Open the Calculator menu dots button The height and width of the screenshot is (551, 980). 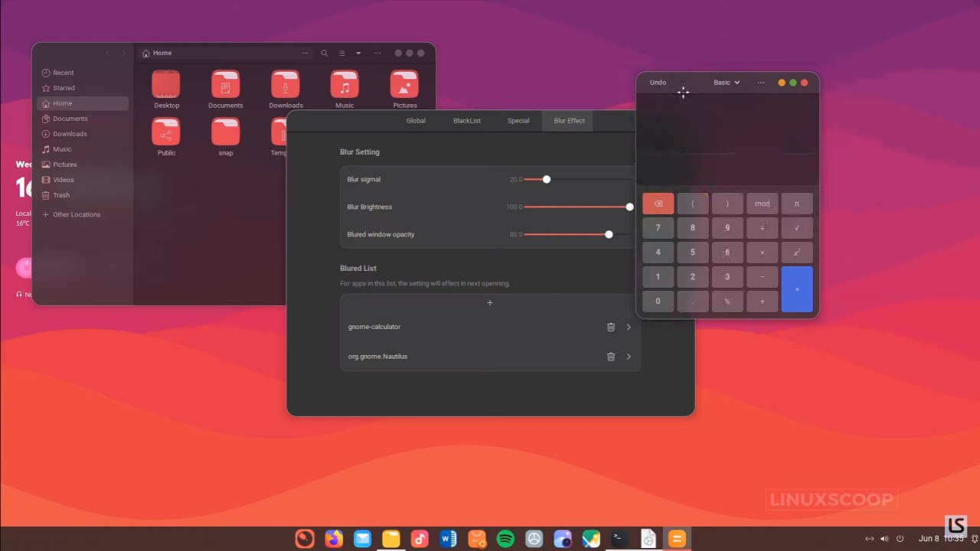click(x=760, y=83)
